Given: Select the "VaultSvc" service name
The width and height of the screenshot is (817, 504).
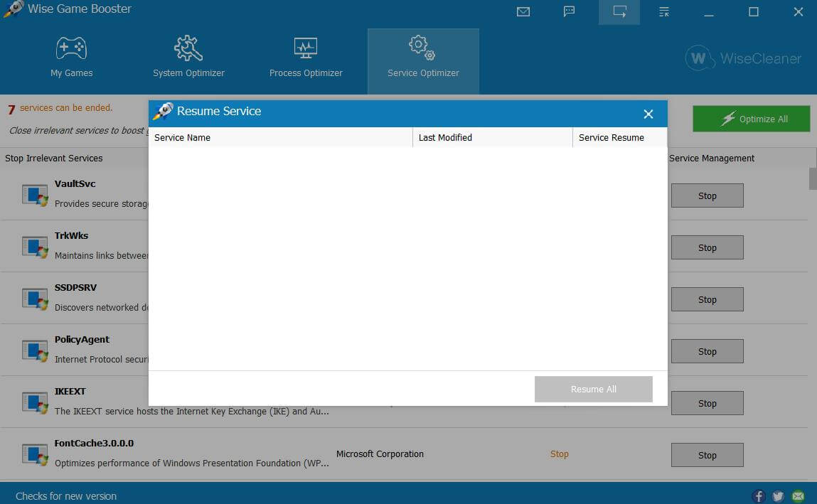Looking at the screenshot, I should coord(75,184).
